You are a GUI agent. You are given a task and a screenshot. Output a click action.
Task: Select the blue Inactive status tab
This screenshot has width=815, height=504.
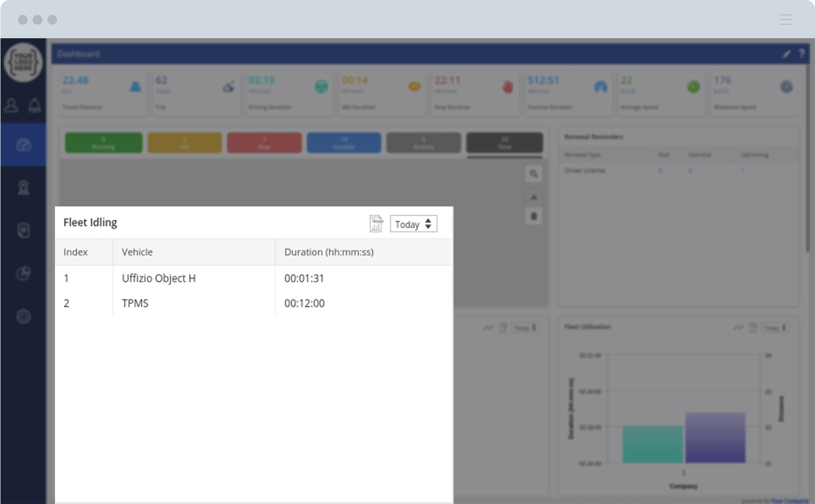pyautogui.click(x=344, y=143)
